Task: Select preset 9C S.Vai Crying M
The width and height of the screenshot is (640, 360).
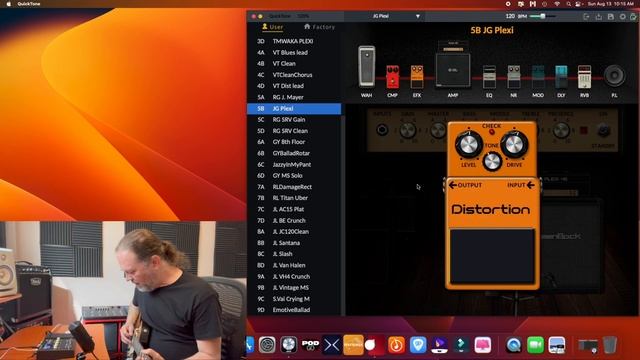Action: [294, 299]
